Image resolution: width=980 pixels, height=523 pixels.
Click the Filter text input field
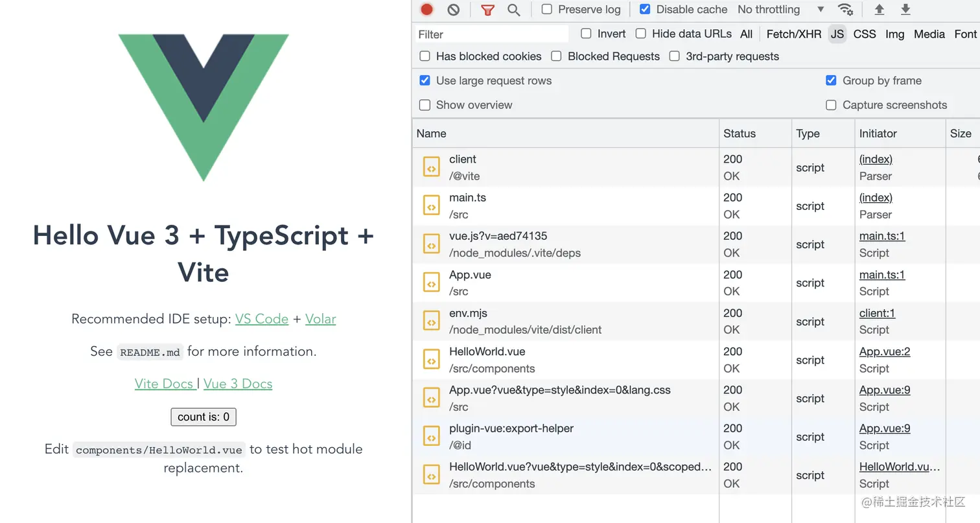tap(493, 34)
